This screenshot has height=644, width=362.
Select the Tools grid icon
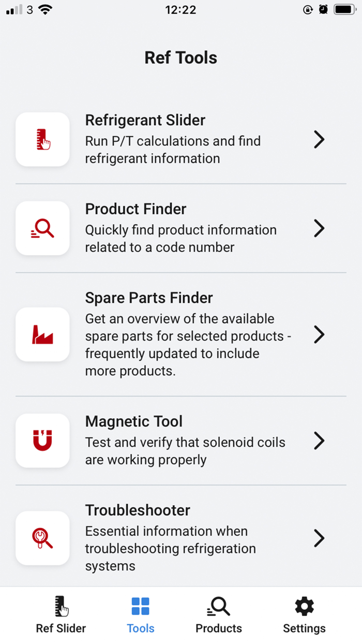pyautogui.click(x=141, y=607)
